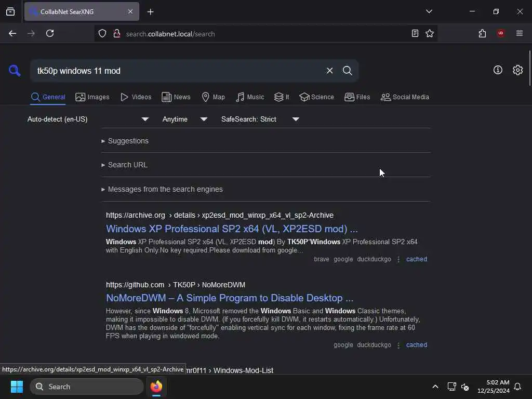Reload the page
Screen dimensions: 532x399
[50, 34]
